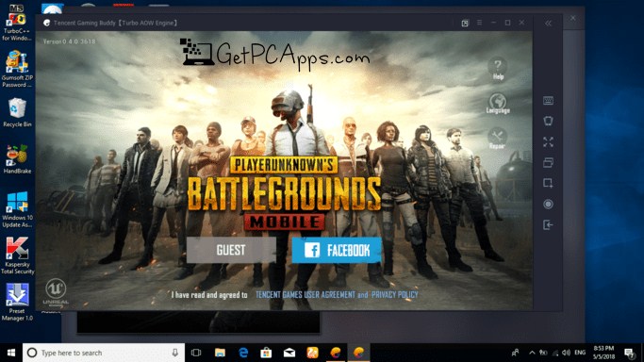Click the Unreal Engine logo
The height and width of the screenshot is (362, 644).
pos(56,292)
